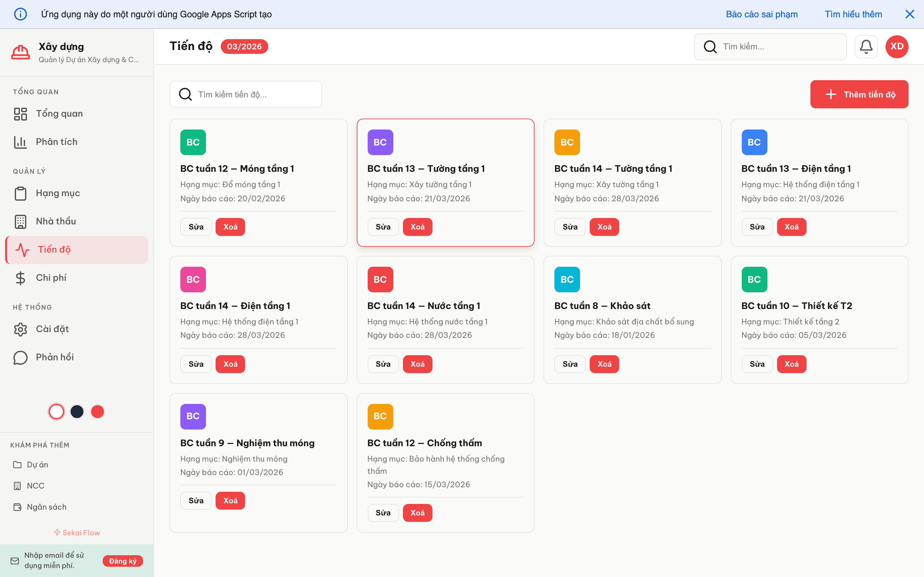Click the Báo cáo sai phạm link
924x577 pixels.
[761, 14]
